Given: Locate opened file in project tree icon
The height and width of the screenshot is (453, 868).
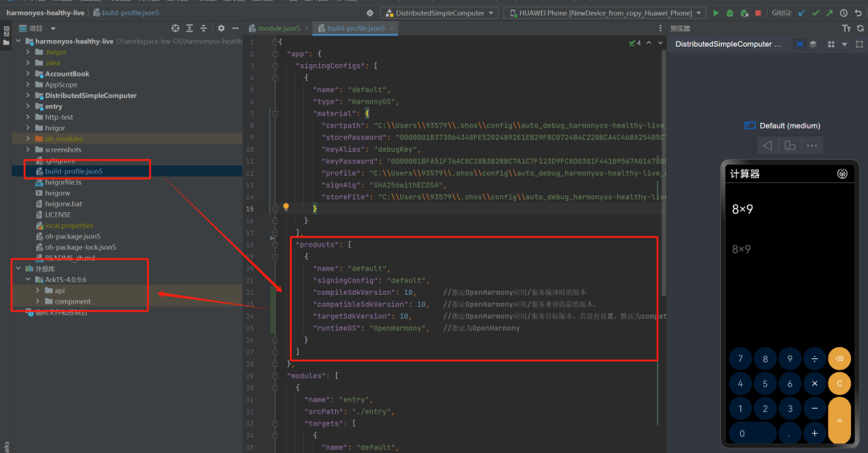Looking at the screenshot, I should tap(175, 28).
